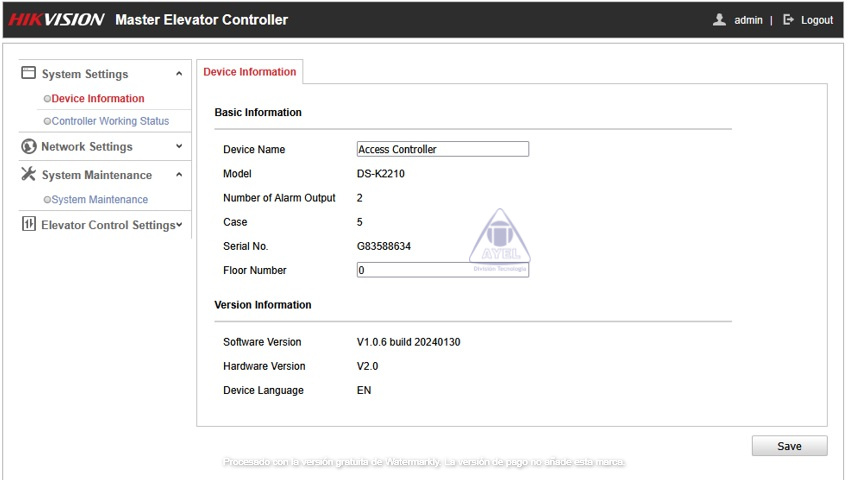
Task: Click the Network Settings globe icon
Action: point(28,147)
